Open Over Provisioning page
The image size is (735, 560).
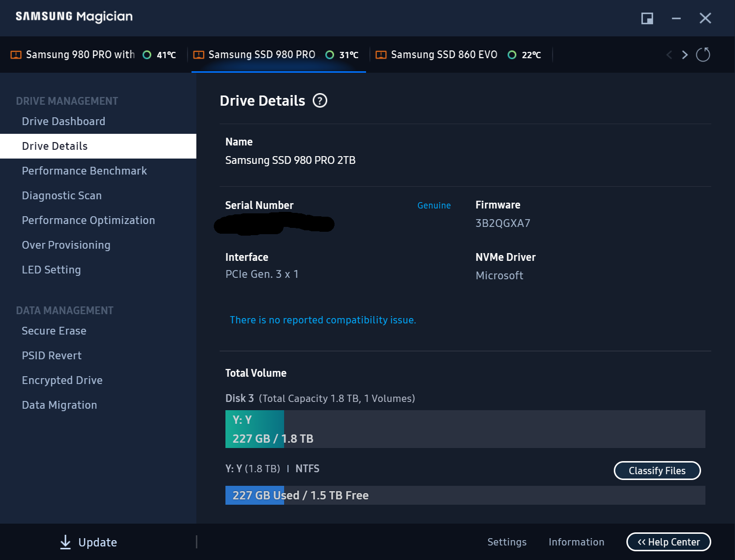(x=98, y=245)
